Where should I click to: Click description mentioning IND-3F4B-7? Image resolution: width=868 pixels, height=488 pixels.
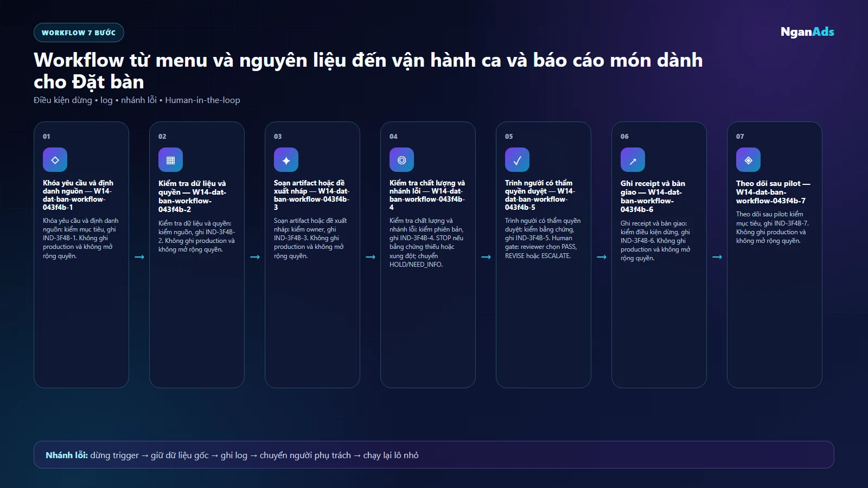pos(773,227)
